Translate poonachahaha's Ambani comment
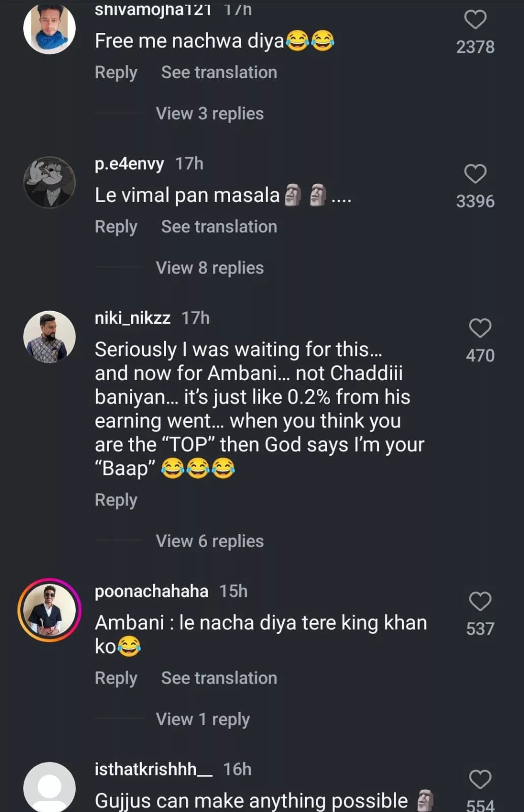The width and height of the screenshot is (524, 812). tap(219, 678)
